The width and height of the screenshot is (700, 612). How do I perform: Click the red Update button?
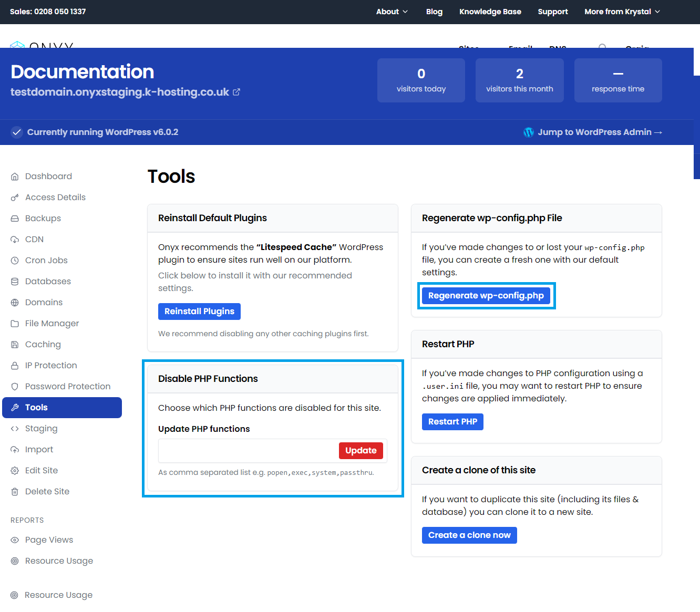(361, 451)
